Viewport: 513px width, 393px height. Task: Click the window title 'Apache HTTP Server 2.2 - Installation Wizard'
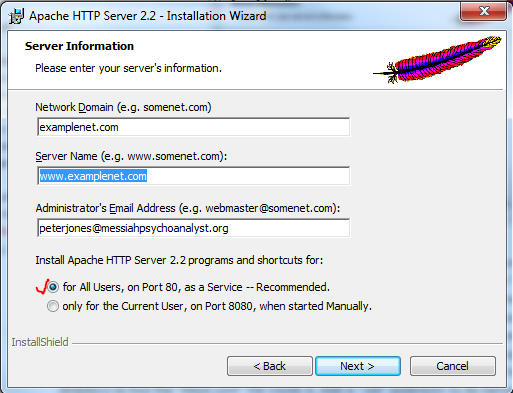tap(148, 16)
